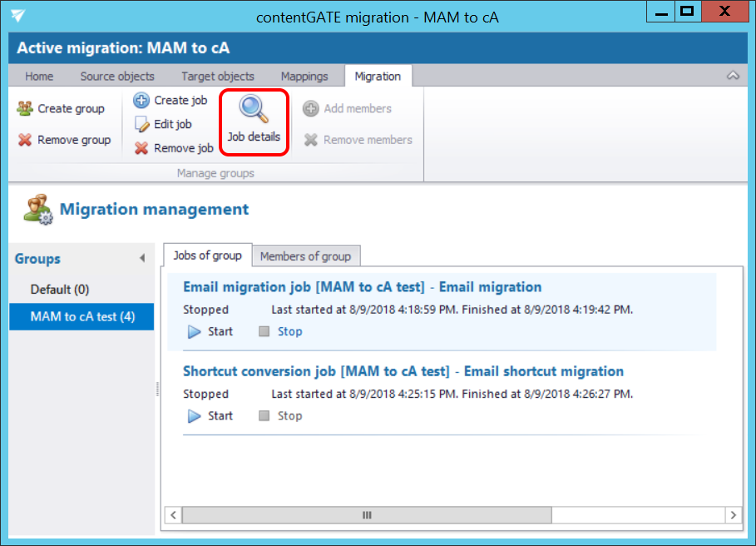
Task: Open the Source objects tab
Action: [117, 77]
